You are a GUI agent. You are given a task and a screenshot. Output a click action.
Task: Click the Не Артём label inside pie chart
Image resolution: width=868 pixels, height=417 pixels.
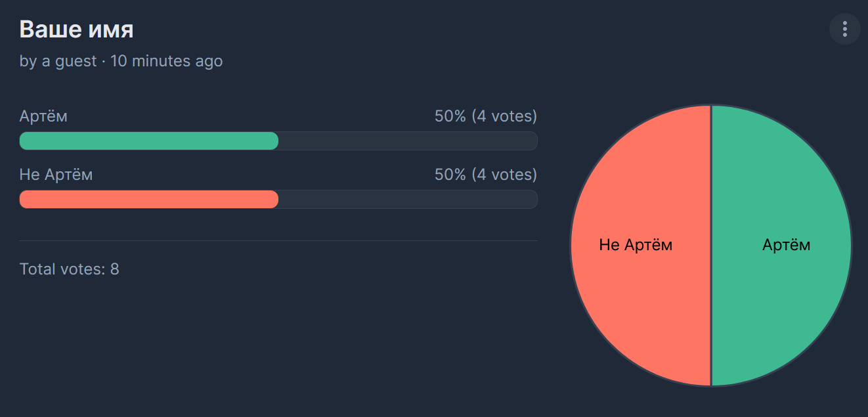[636, 245]
